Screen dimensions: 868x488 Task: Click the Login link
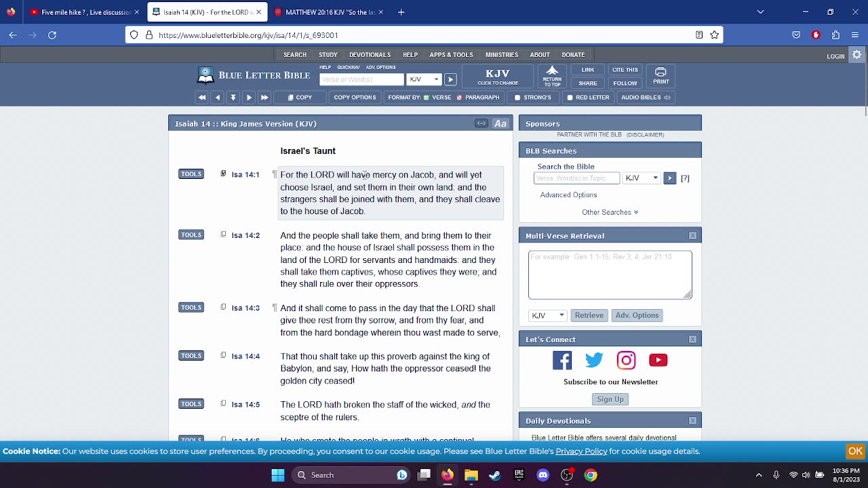tap(835, 56)
